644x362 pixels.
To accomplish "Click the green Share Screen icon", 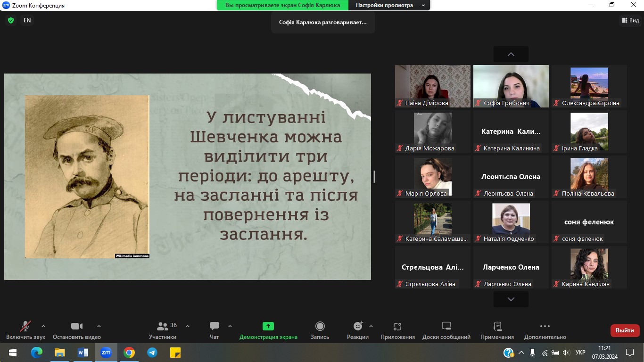I will (268, 327).
